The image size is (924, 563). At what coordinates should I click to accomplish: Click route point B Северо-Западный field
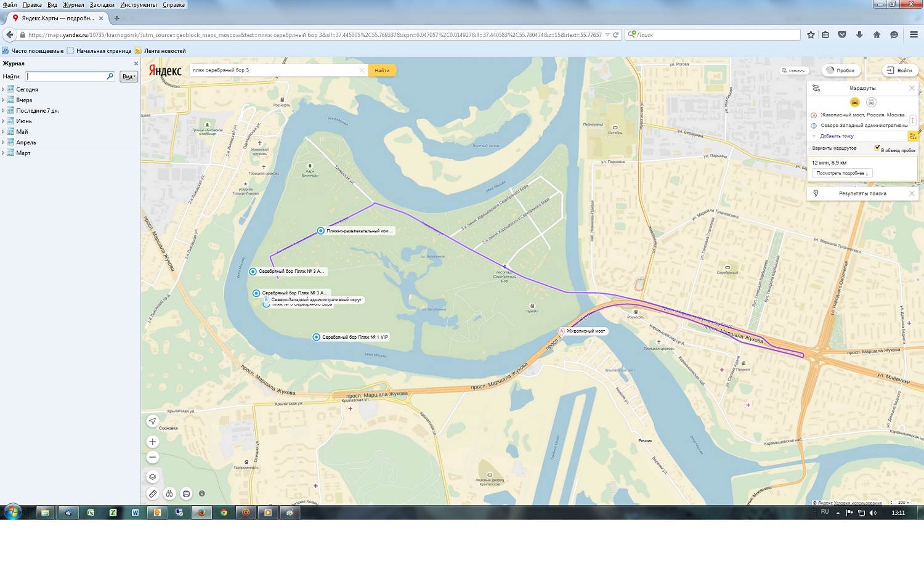click(x=864, y=126)
